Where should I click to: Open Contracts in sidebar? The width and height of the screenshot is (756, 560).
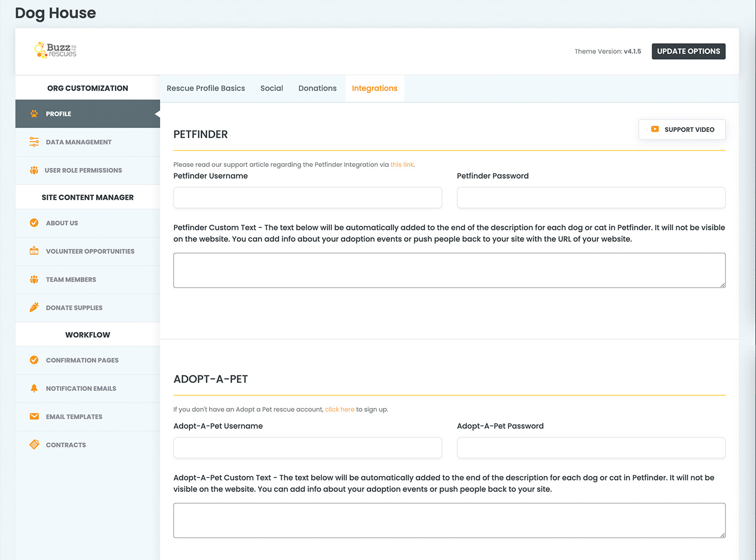point(87,445)
